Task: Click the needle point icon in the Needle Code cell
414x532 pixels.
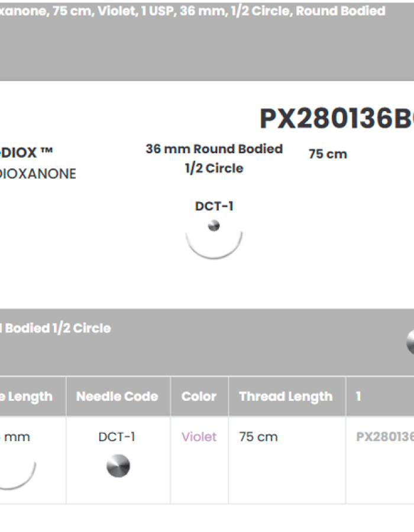Action: (x=118, y=466)
